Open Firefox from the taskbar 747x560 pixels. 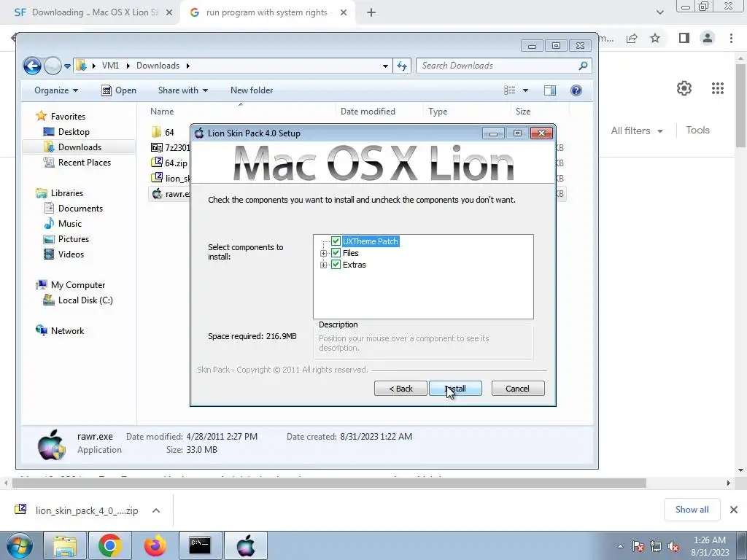155,545
